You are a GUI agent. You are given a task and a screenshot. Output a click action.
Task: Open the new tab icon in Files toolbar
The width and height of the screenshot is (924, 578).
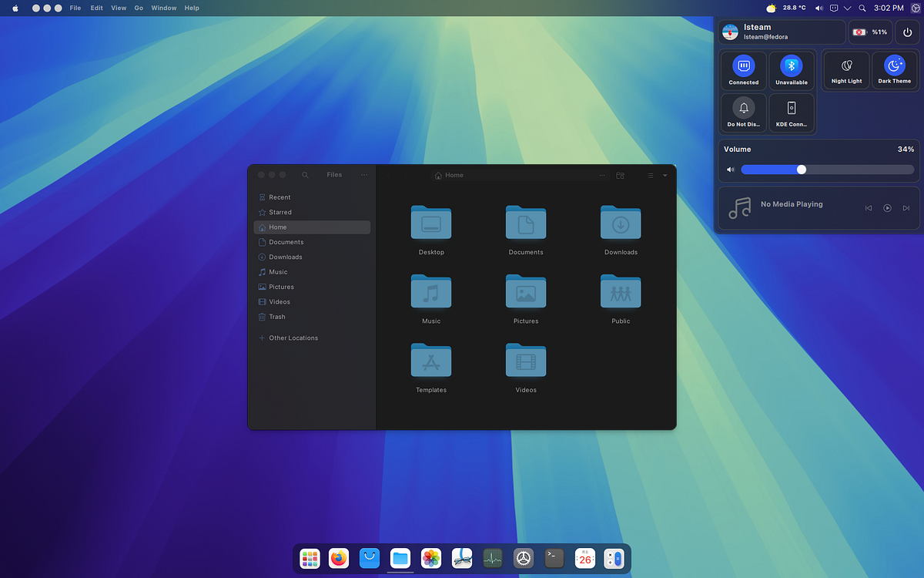click(x=620, y=175)
